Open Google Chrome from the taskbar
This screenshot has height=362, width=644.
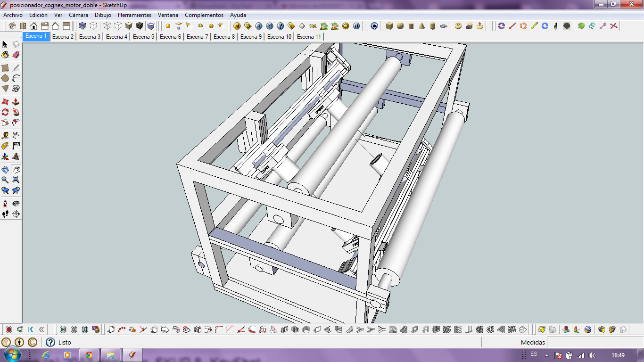click(90, 354)
